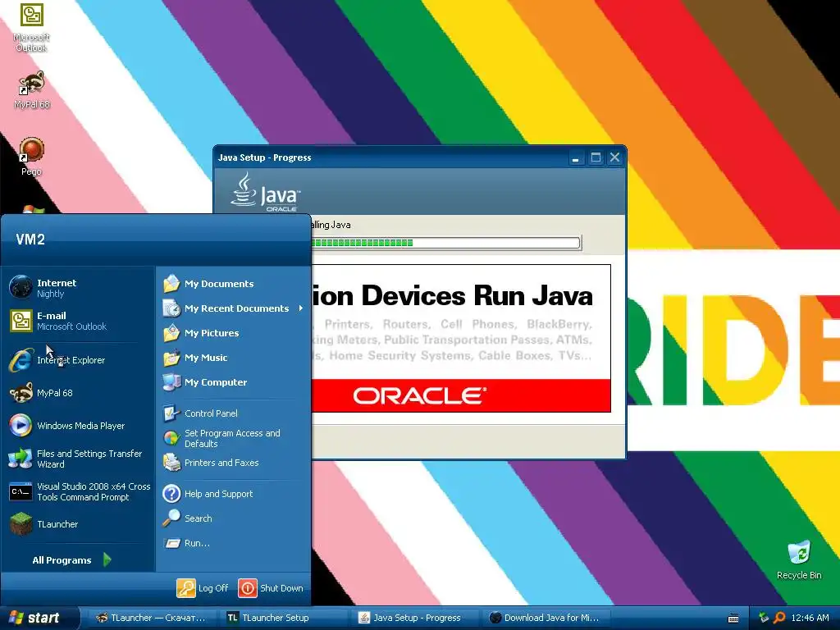This screenshot has height=630, width=840.
Task: Switch to TLauncher Setup taskbar item
Action: point(283,618)
